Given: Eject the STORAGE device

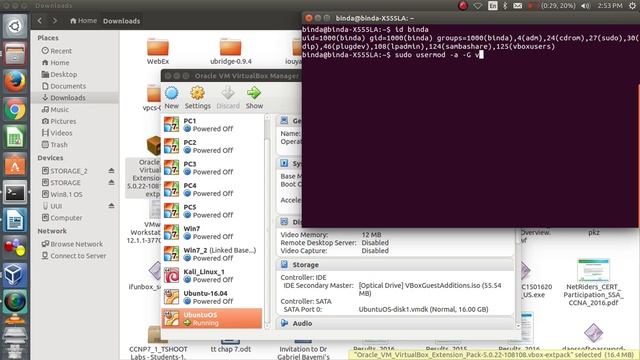Looking at the screenshot, I should [x=111, y=182].
